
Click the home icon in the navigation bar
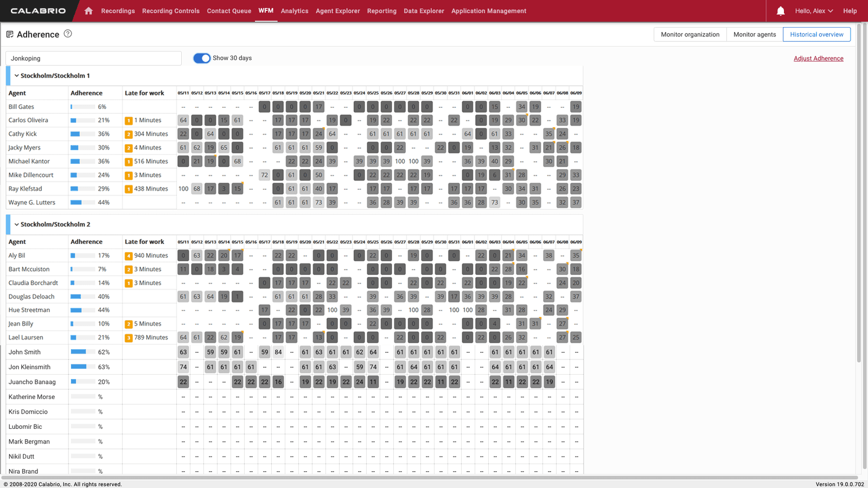coord(88,11)
